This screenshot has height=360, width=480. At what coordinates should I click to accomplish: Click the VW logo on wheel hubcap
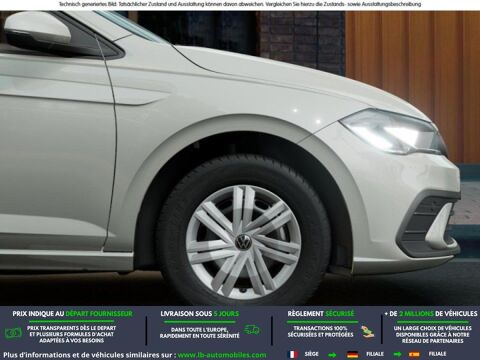point(244,242)
